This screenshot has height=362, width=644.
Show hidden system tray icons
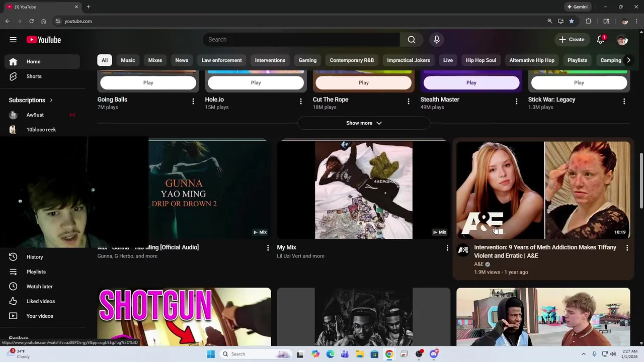click(583, 354)
